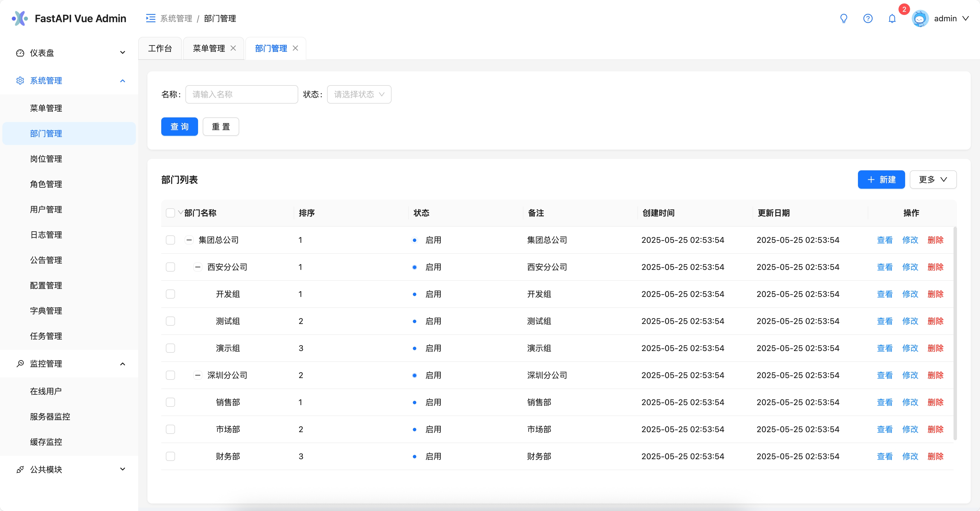This screenshot has width=980, height=511.
Task: Click the 查询 search button
Action: (x=180, y=127)
